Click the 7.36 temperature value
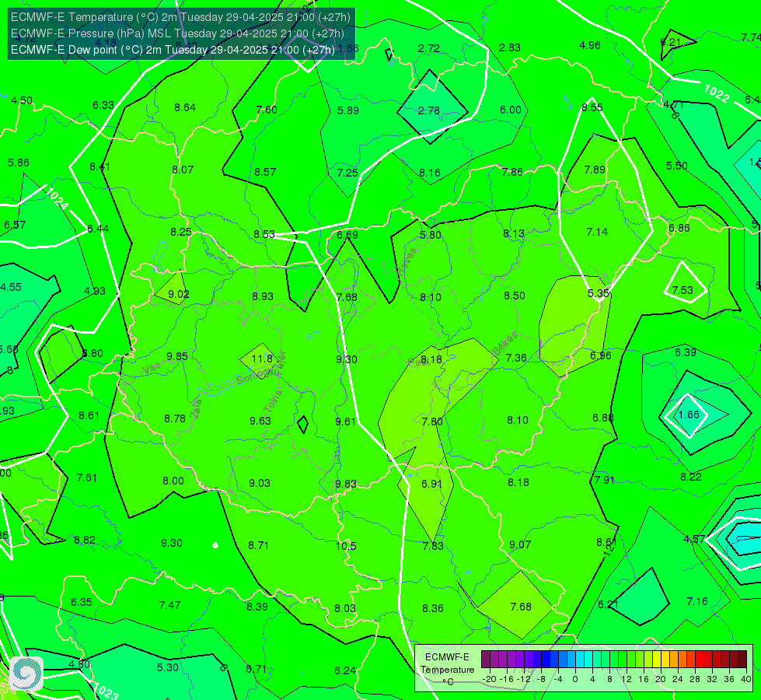 point(516,358)
